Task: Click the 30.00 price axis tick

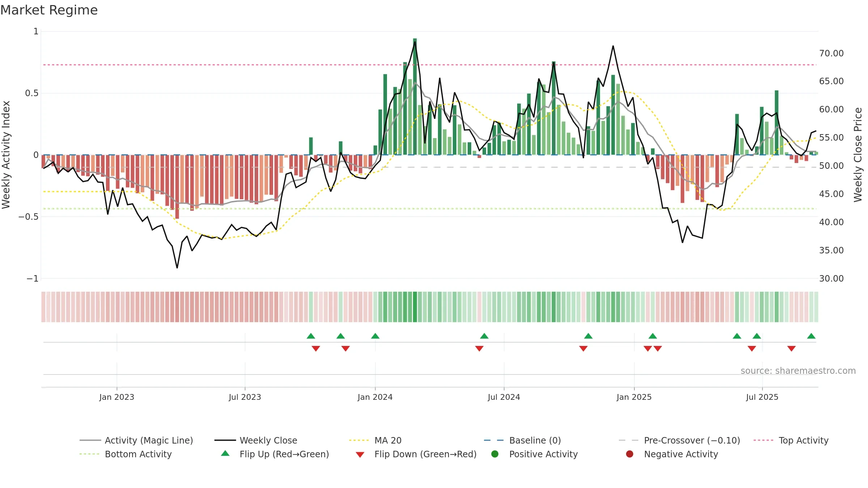Action: [x=831, y=278]
